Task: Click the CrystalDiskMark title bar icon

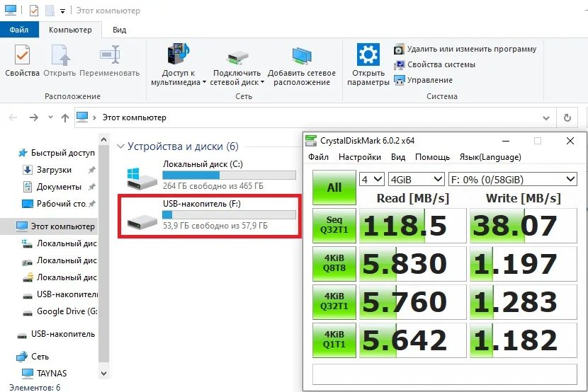Action: (x=311, y=141)
